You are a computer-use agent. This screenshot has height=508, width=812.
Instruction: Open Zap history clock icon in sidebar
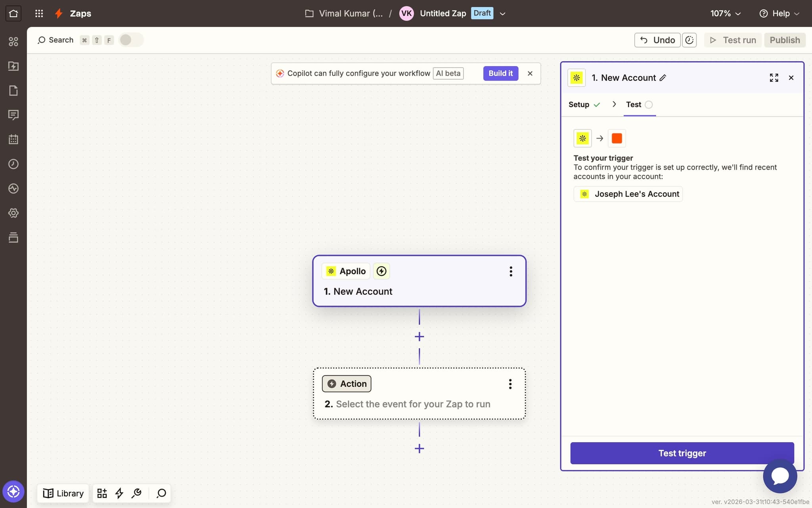(x=13, y=164)
